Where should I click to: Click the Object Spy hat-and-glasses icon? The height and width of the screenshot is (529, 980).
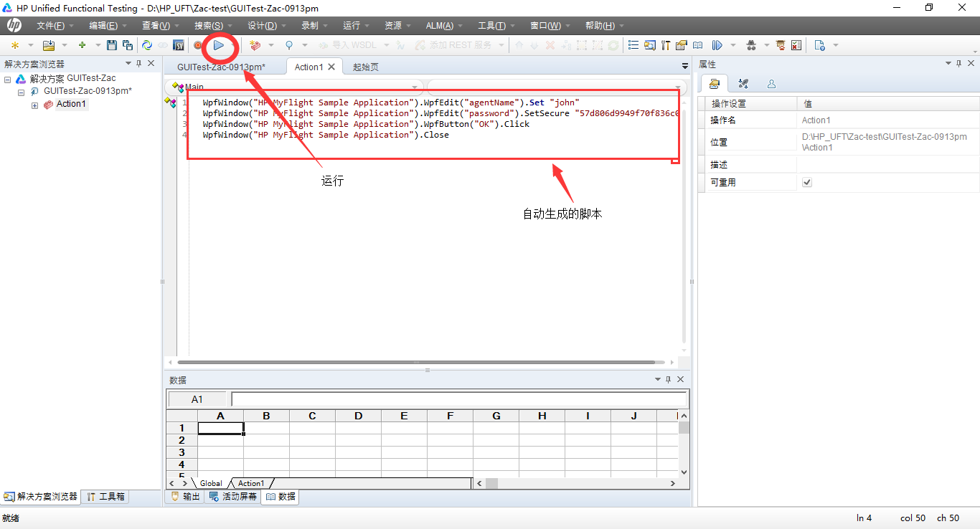click(751, 45)
